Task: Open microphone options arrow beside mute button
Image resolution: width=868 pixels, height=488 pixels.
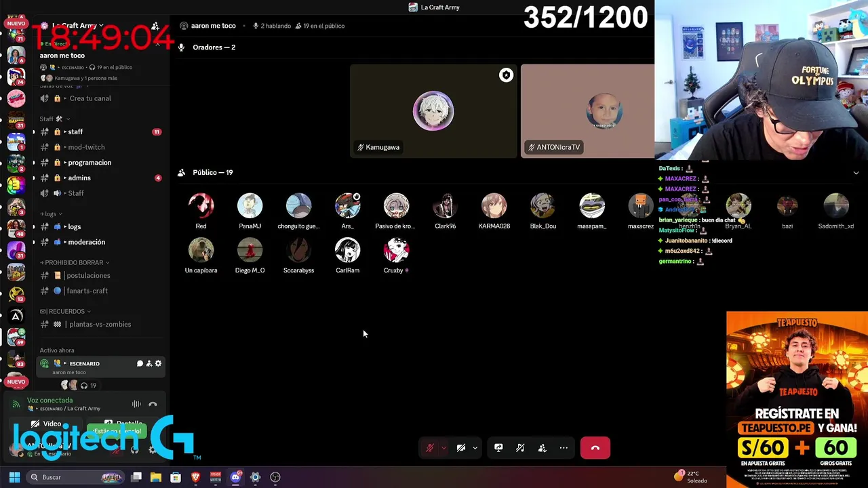Action: pos(443,448)
